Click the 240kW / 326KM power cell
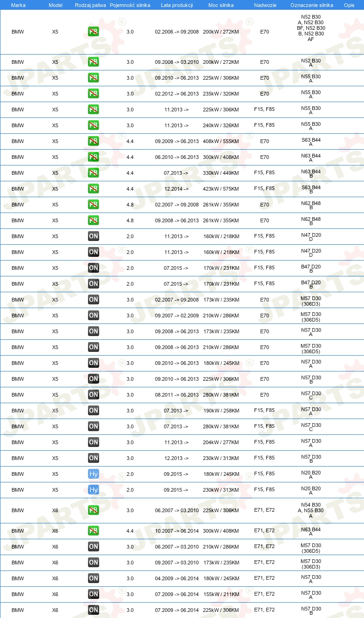The image size is (364, 618). pyautogui.click(x=221, y=125)
